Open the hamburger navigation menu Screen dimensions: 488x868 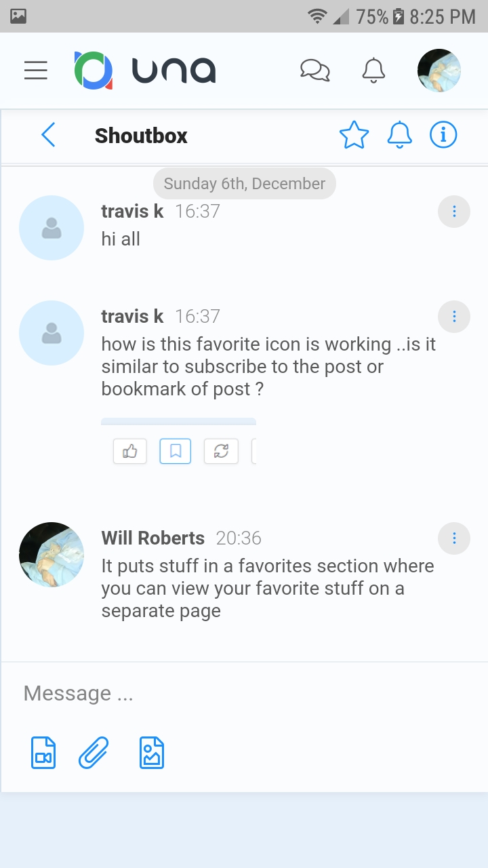(x=36, y=71)
